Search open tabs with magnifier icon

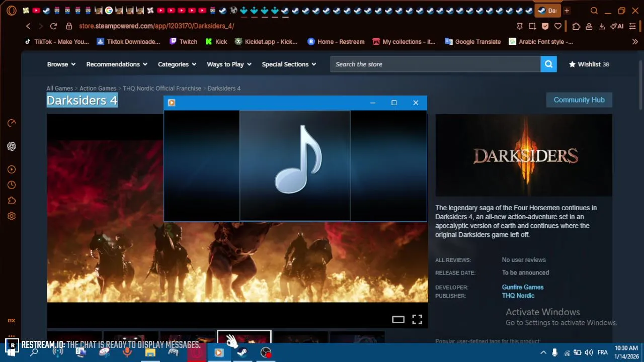[x=594, y=11]
